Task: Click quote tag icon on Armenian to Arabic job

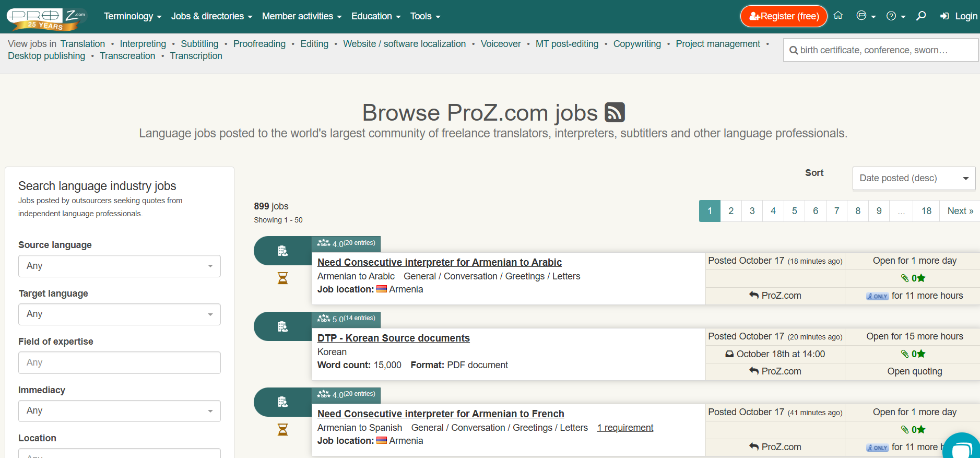Action: point(905,278)
